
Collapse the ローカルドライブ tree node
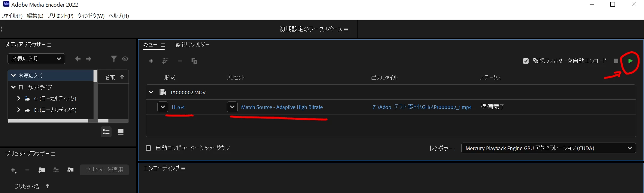click(x=13, y=87)
